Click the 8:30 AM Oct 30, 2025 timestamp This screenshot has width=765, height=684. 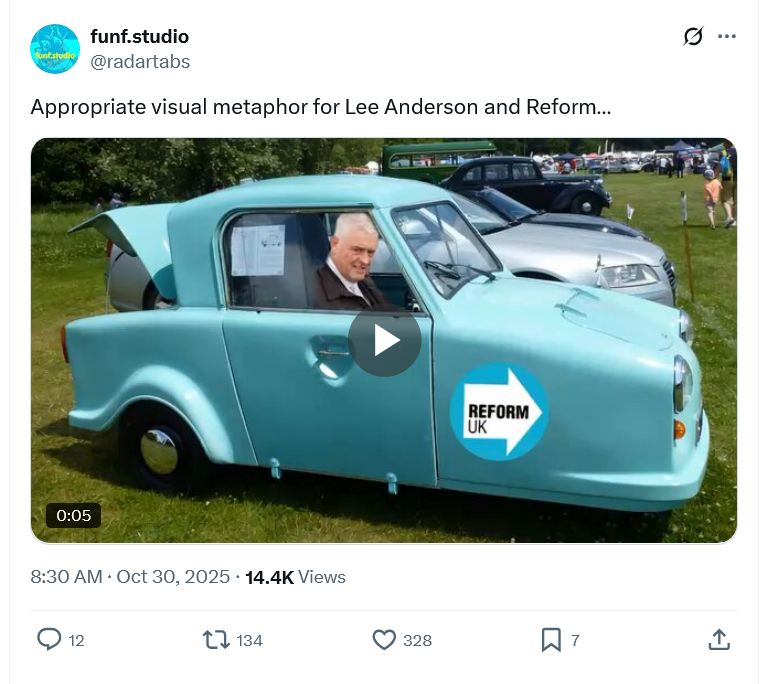click(x=130, y=577)
